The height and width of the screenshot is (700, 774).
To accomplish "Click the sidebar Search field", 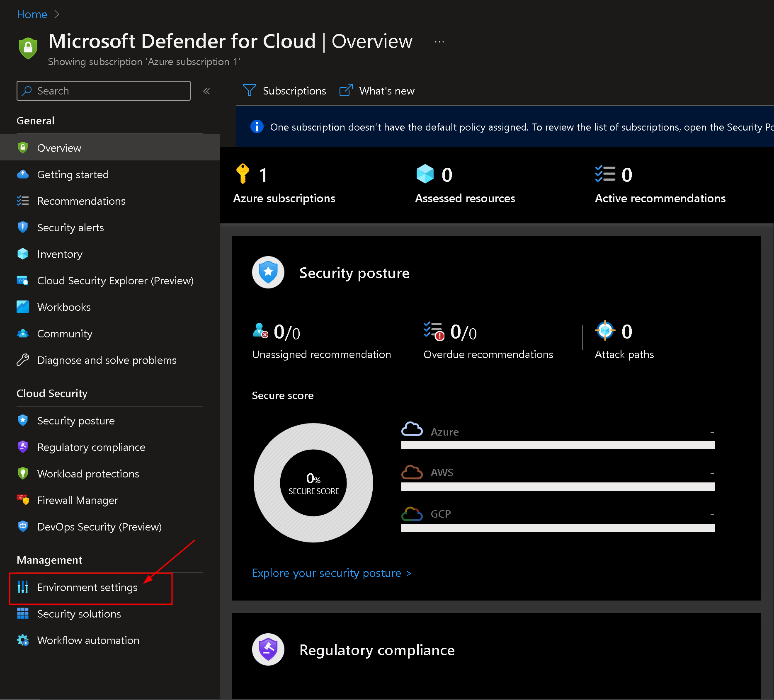I will [x=104, y=91].
